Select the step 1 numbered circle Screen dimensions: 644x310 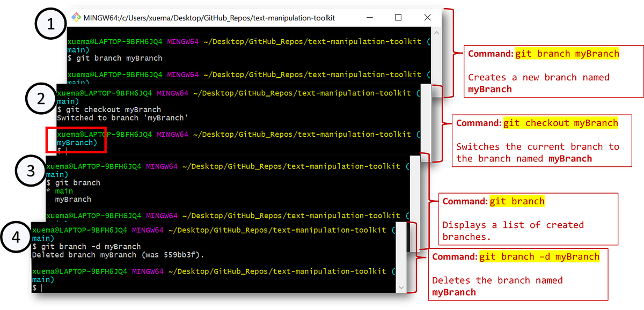coord(50,23)
